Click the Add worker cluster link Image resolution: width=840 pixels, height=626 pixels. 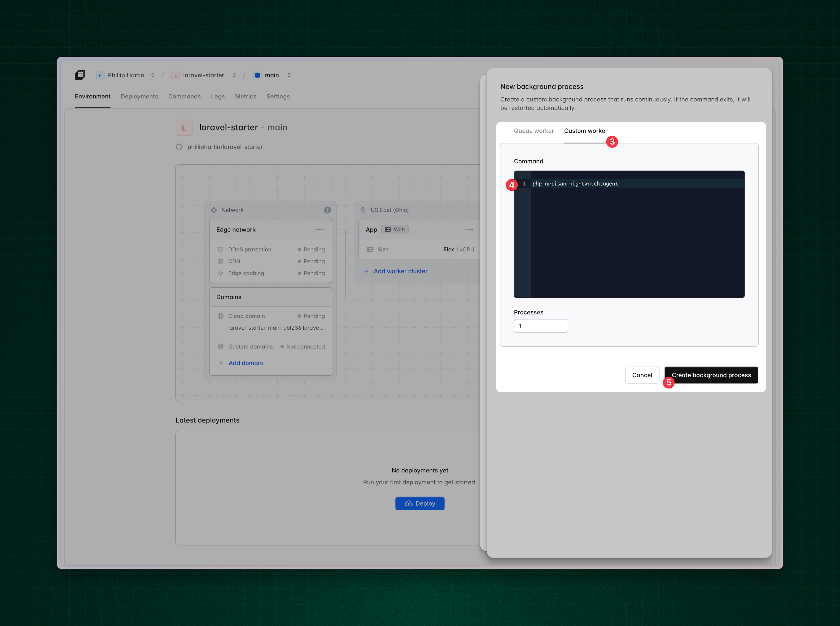click(400, 271)
